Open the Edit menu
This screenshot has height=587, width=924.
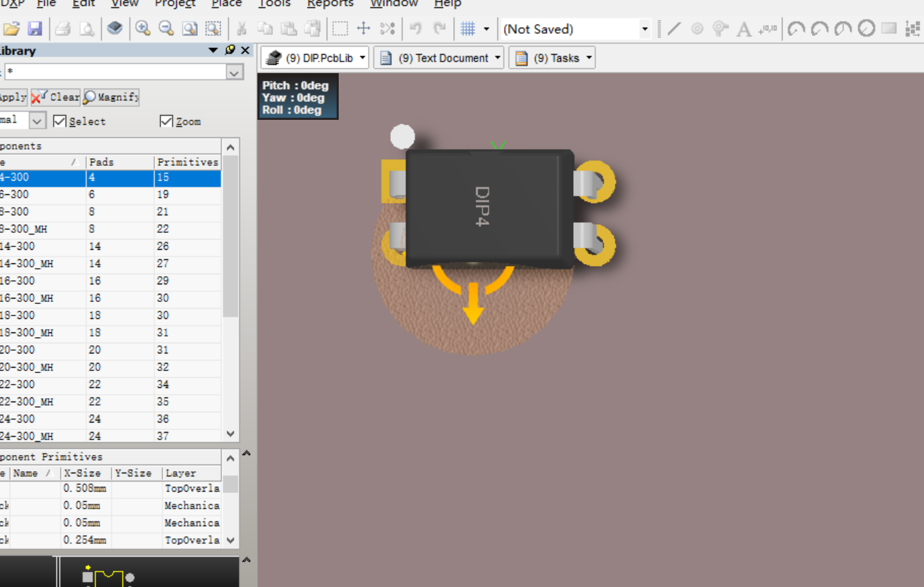coord(84,3)
